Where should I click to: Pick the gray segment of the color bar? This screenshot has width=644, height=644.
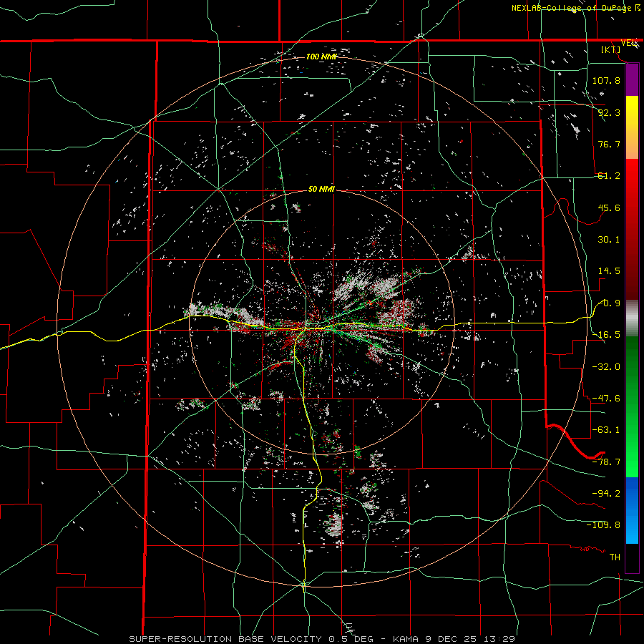click(x=632, y=318)
